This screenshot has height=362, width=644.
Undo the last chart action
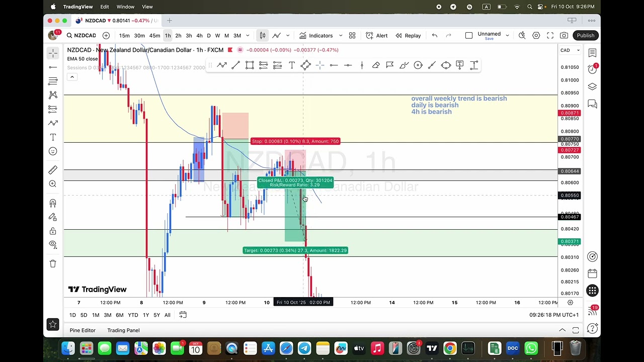point(435,35)
